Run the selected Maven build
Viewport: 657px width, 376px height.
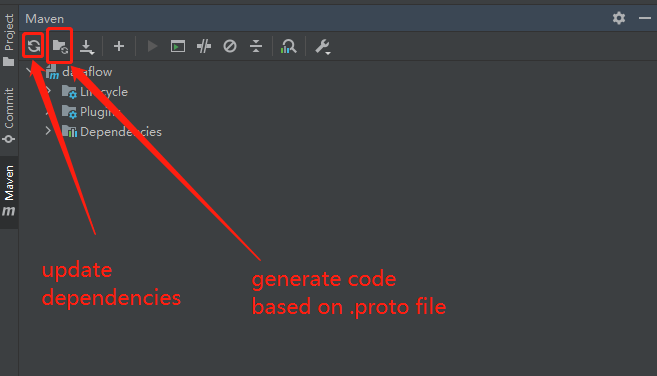(153, 46)
